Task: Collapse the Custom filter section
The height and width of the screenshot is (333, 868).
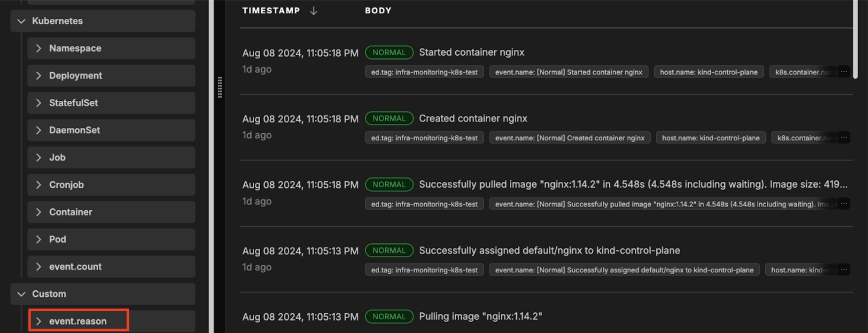Action: click(21, 294)
